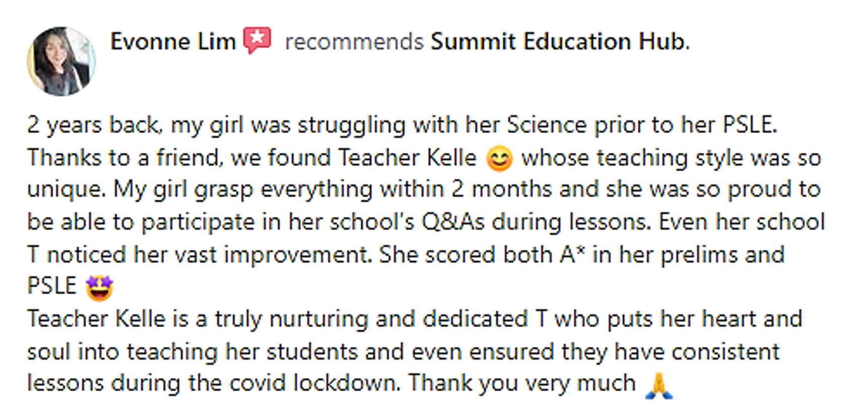Click the word 'Science' in first line
Viewport: 868px width, 419px height.
click(547, 125)
